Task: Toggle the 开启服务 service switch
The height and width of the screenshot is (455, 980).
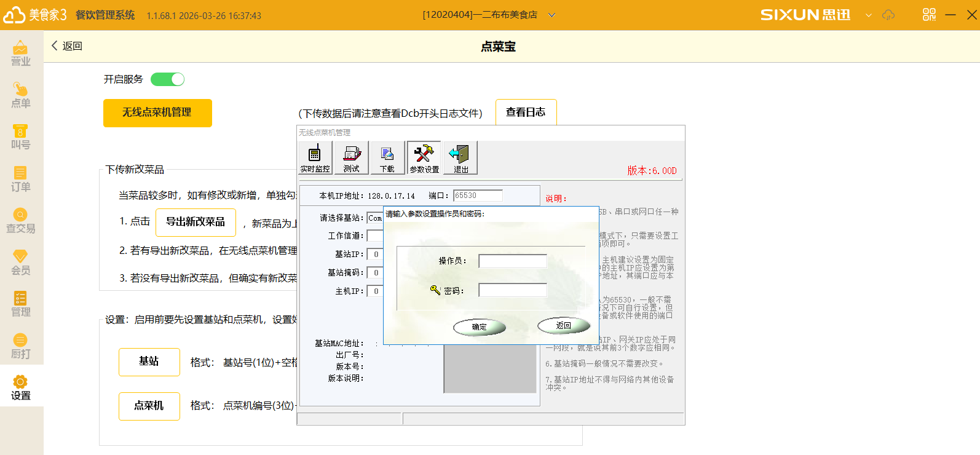Action: [167, 79]
